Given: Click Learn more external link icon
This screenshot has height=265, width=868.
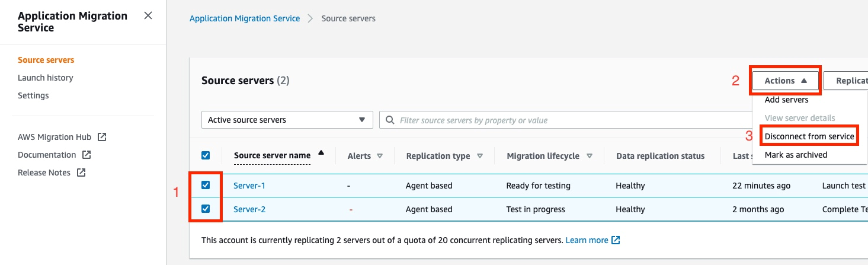Looking at the screenshot, I should click(616, 240).
